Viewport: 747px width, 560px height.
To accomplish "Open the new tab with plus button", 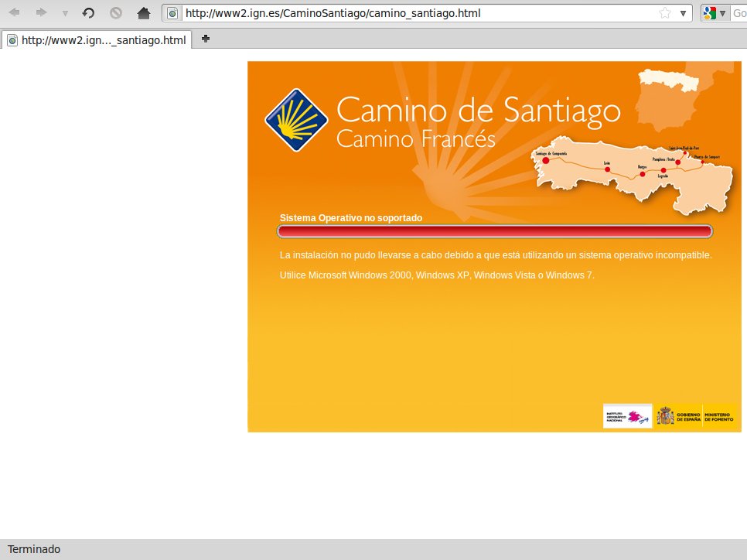I will coord(205,39).
